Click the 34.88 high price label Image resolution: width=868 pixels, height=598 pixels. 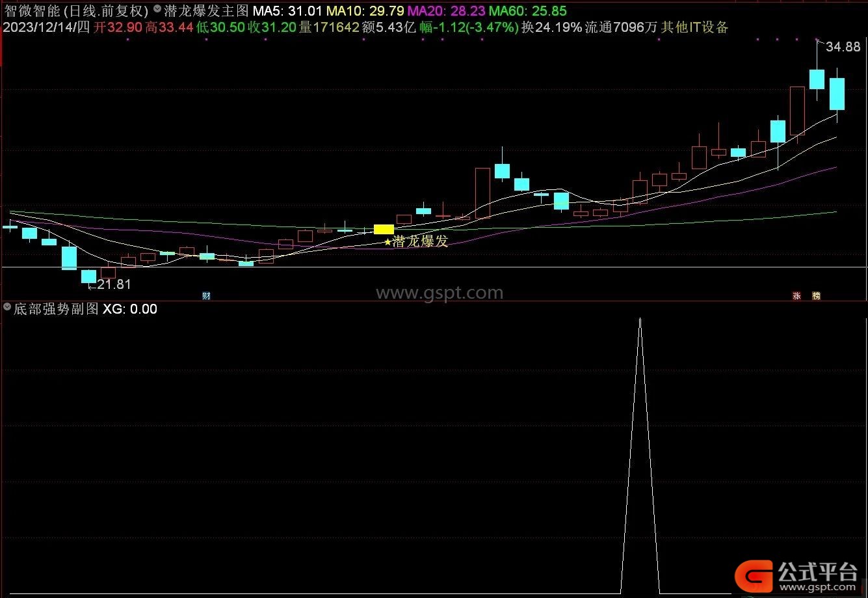[x=843, y=47]
